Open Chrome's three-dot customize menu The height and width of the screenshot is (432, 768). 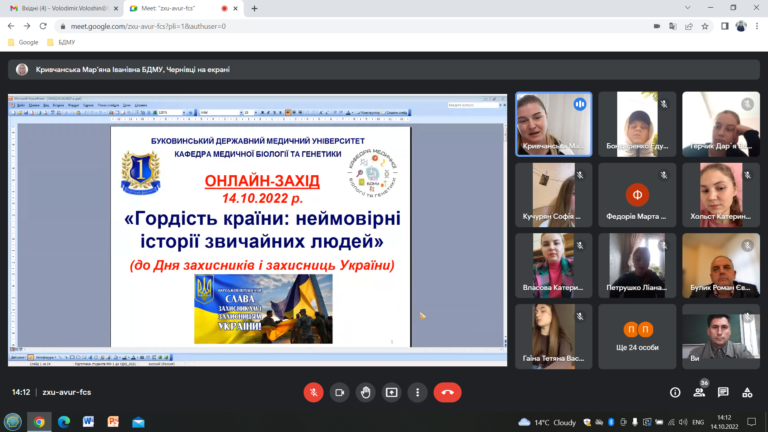[x=755, y=27]
